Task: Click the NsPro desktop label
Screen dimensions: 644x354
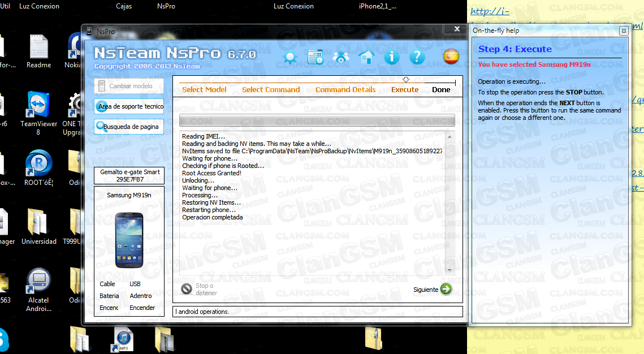Action: pyautogui.click(x=166, y=6)
